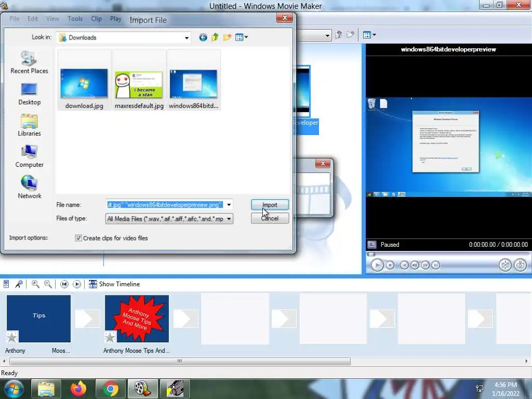Open the Windows Start menu
Image resolution: width=532 pixels, height=399 pixels.
14,389
